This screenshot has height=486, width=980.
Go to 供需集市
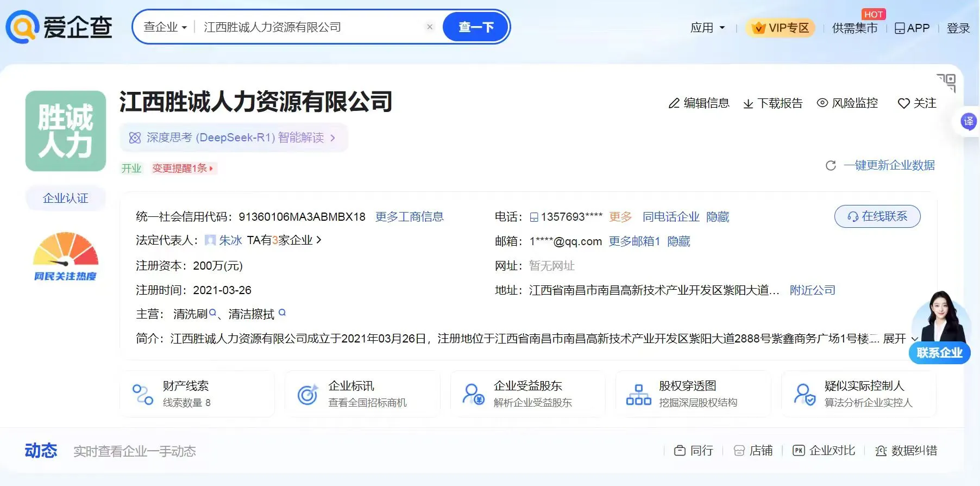point(855,28)
